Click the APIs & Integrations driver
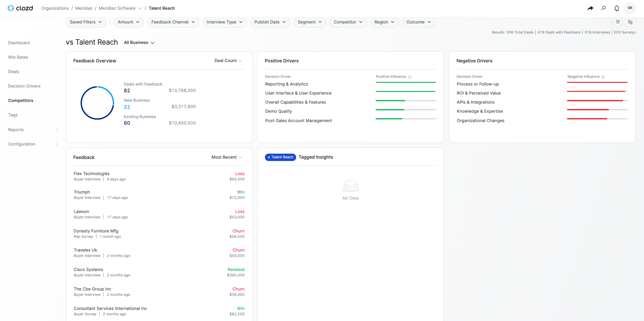The height and width of the screenshot is (321, 644). 475,102
